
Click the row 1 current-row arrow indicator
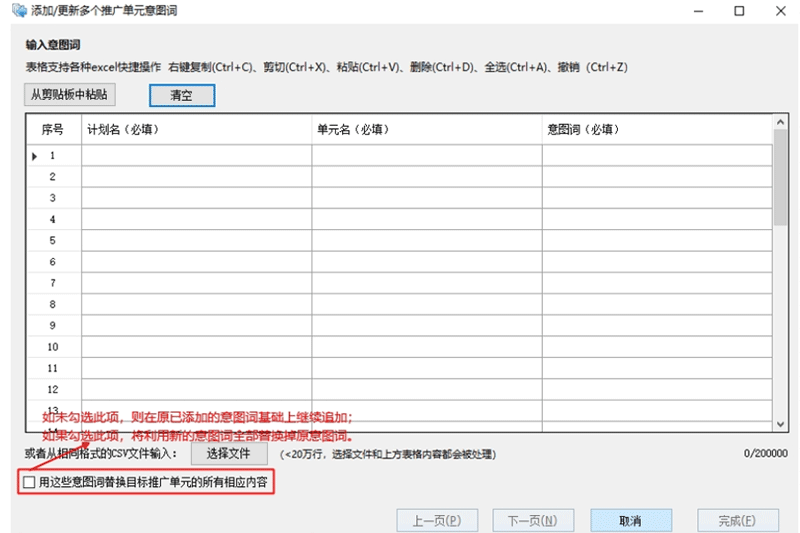pyautogui.click(x=35, y=156)
